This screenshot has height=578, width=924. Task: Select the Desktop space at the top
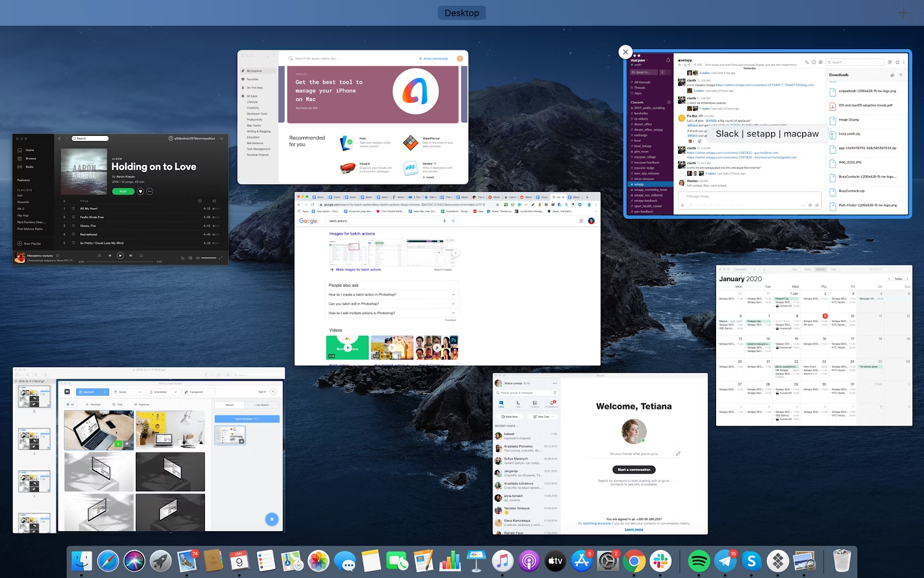[461, 13]
